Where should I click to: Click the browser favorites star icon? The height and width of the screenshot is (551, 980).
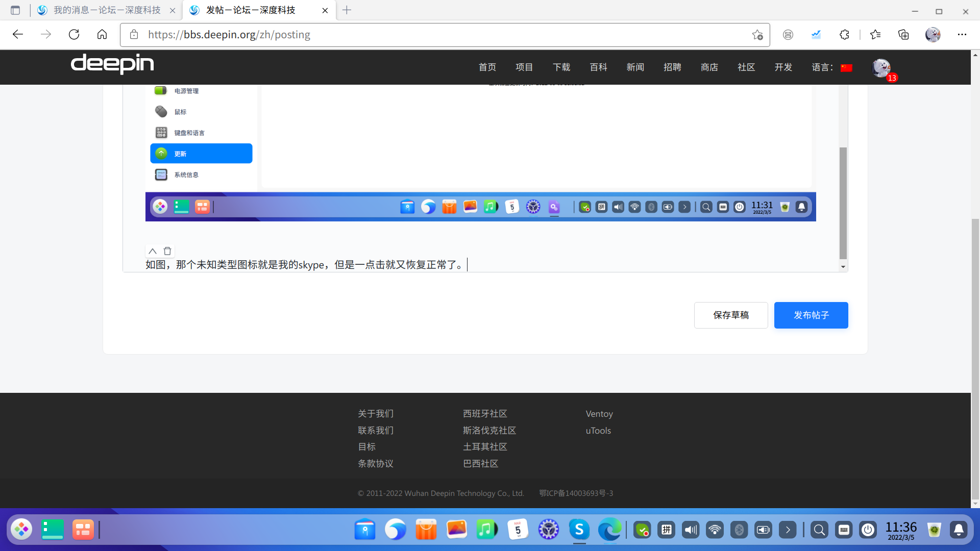pyautogui.click(x=875, y=35)
